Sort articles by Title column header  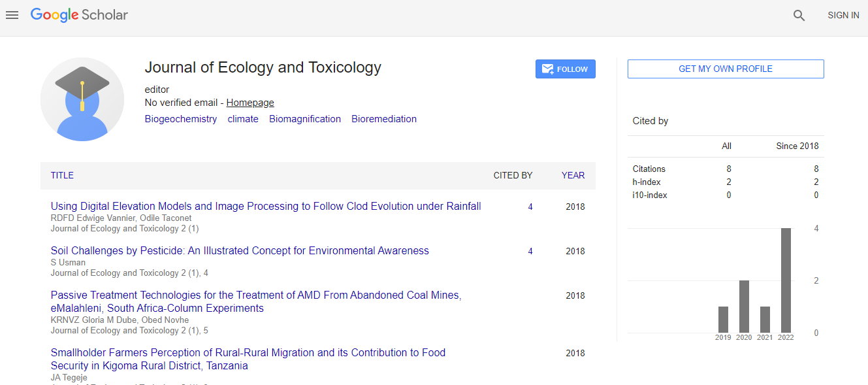click(62, 175)
